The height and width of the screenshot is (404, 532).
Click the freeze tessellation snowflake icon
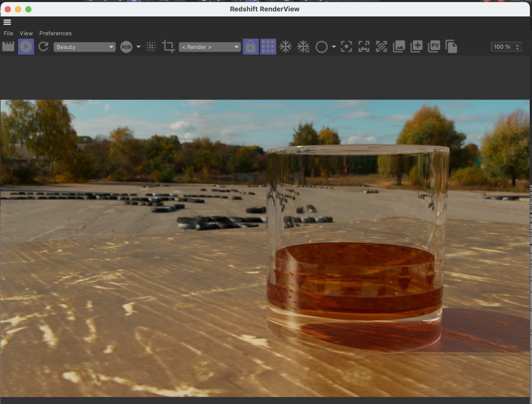pyautogui.click(x=286, y=46)
